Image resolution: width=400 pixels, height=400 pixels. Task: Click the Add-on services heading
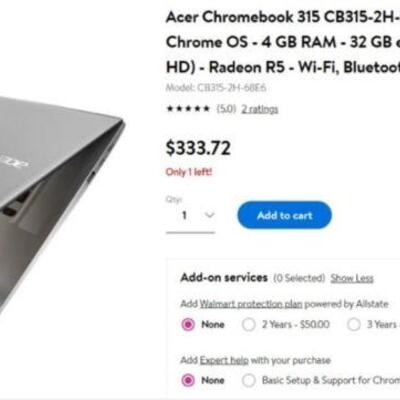coord(224,278)
